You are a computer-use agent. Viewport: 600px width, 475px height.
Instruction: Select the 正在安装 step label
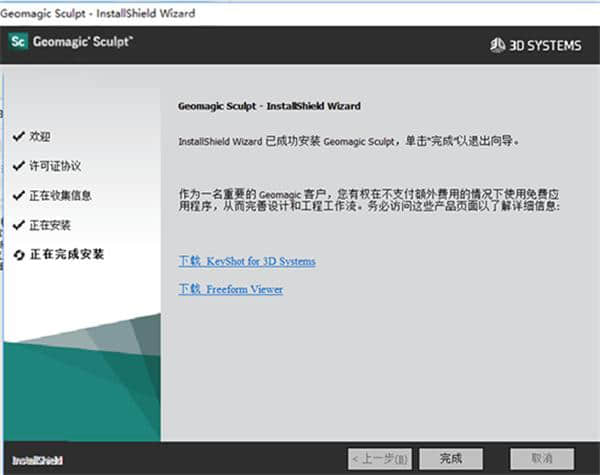click(50, 225)
